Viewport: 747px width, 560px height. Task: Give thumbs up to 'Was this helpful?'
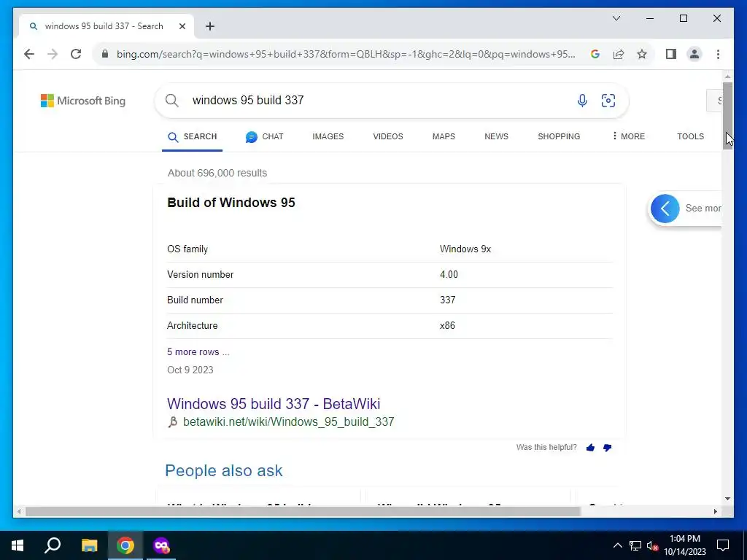point(590,448)
